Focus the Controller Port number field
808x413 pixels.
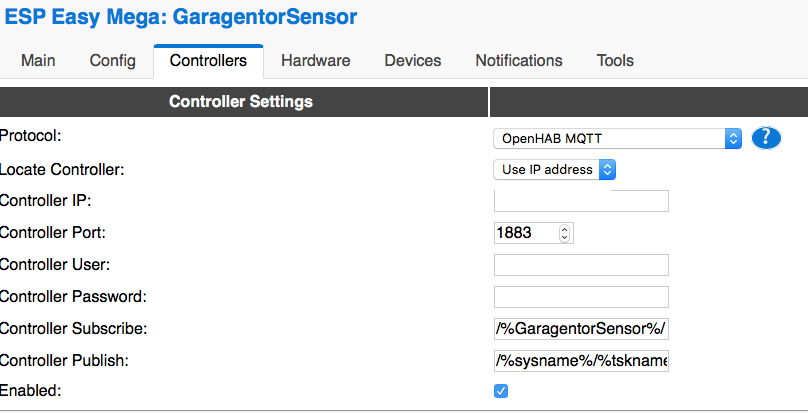(526, 233)
